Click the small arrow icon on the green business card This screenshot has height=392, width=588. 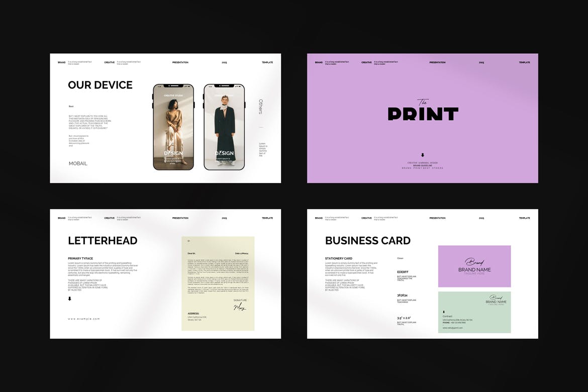pyautogui.click(x=444, y=312)
